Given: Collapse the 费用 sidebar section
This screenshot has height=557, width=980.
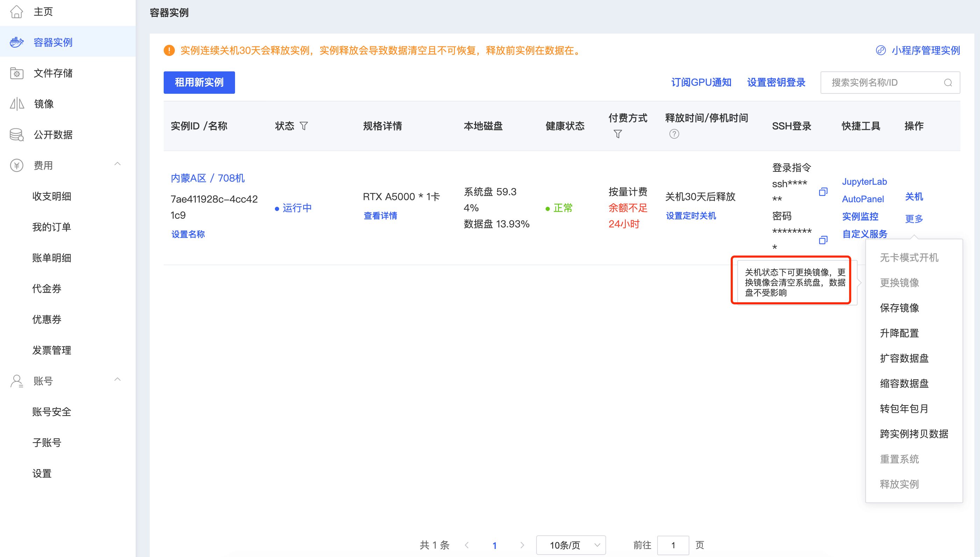Looking at the screenshot, I should (118, 164).
